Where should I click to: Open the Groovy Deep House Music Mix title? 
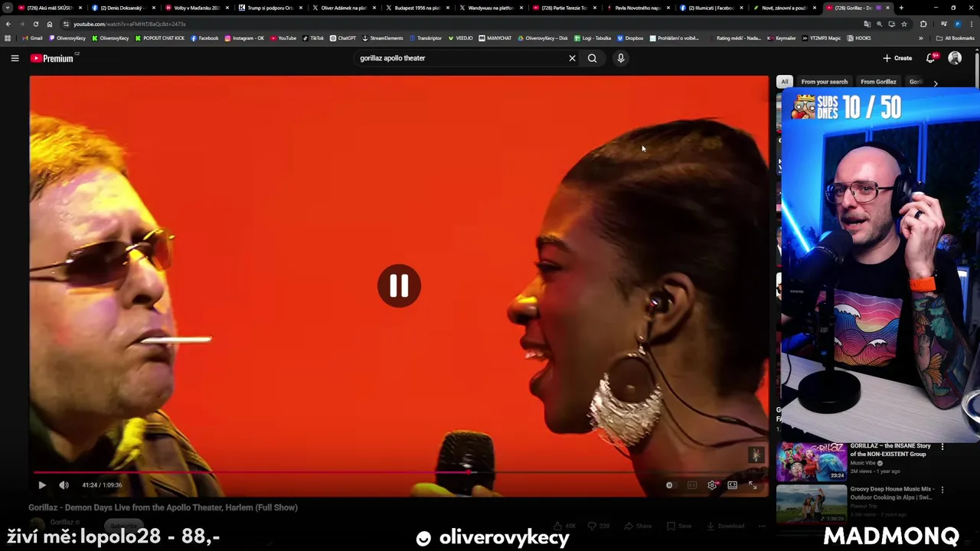pos(891,493)
